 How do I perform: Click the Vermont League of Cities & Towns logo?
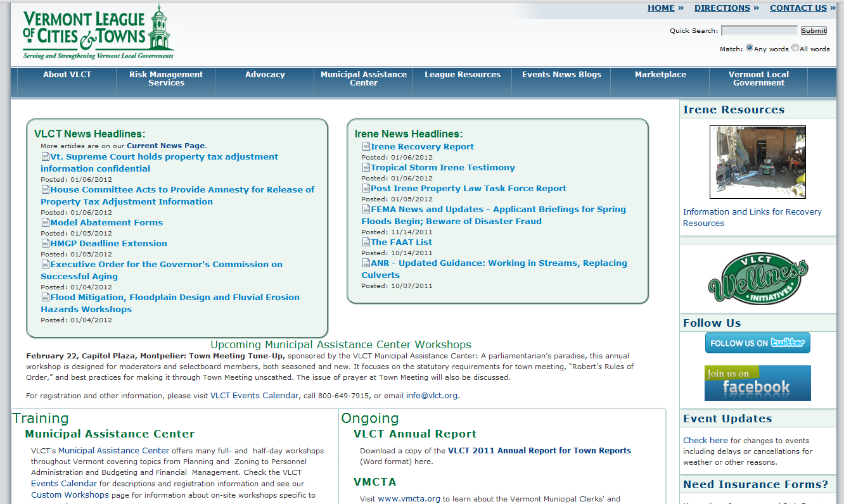tap(98, 32)
